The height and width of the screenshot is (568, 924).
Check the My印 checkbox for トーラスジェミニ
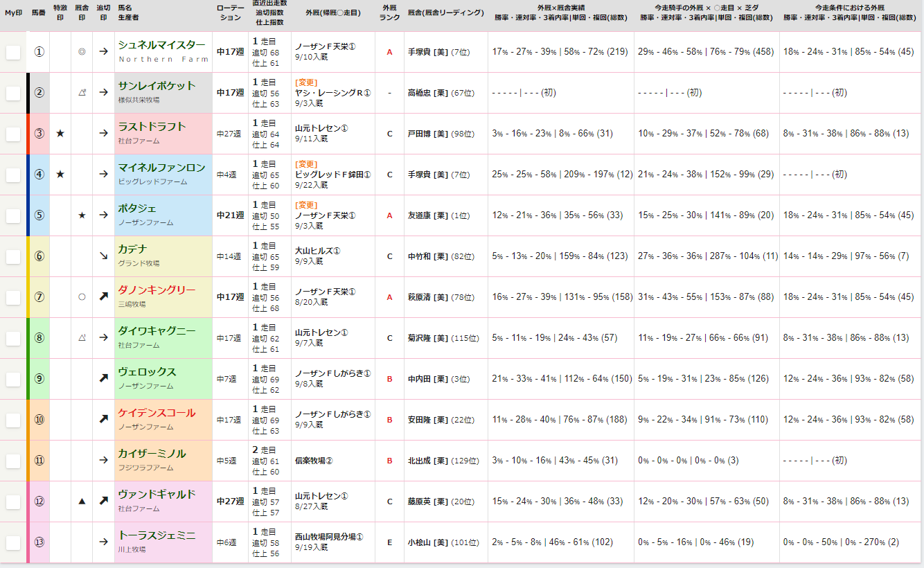(12, 542)
